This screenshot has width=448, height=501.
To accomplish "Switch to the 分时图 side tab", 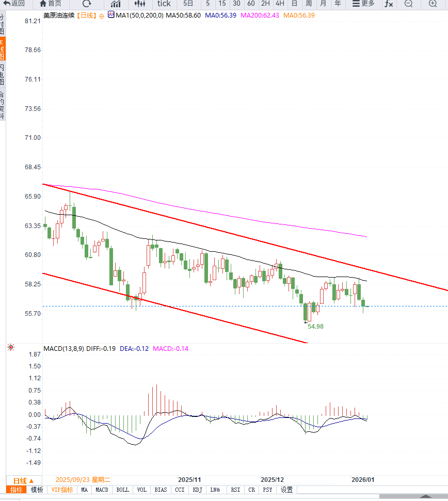I will (2, 24).
